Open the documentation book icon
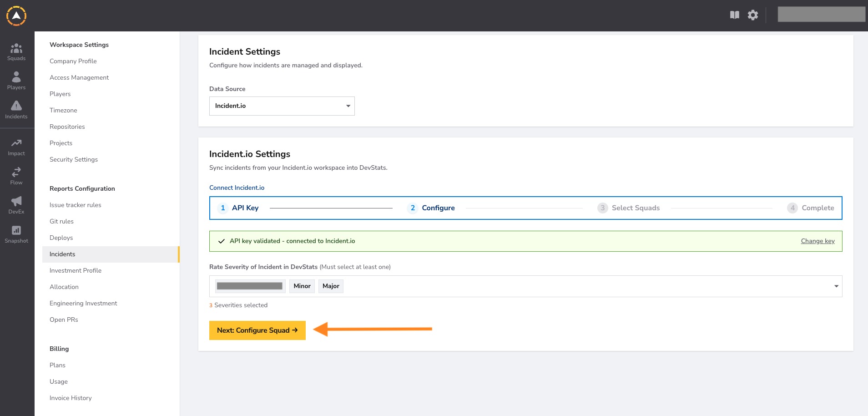Screen dimensions: 868x416 (x=735, y=15)
